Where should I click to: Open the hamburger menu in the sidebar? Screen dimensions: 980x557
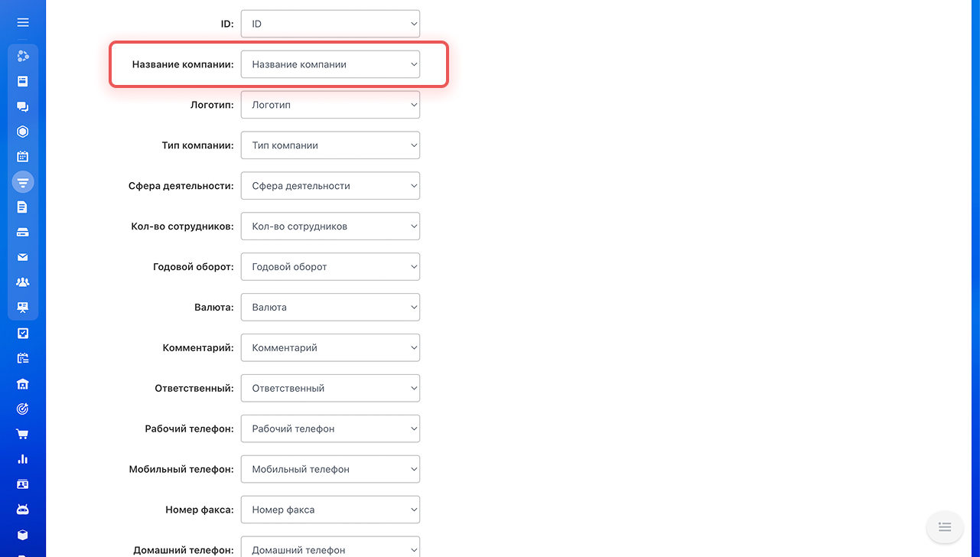pyautogui.click(x=23, y=23)
